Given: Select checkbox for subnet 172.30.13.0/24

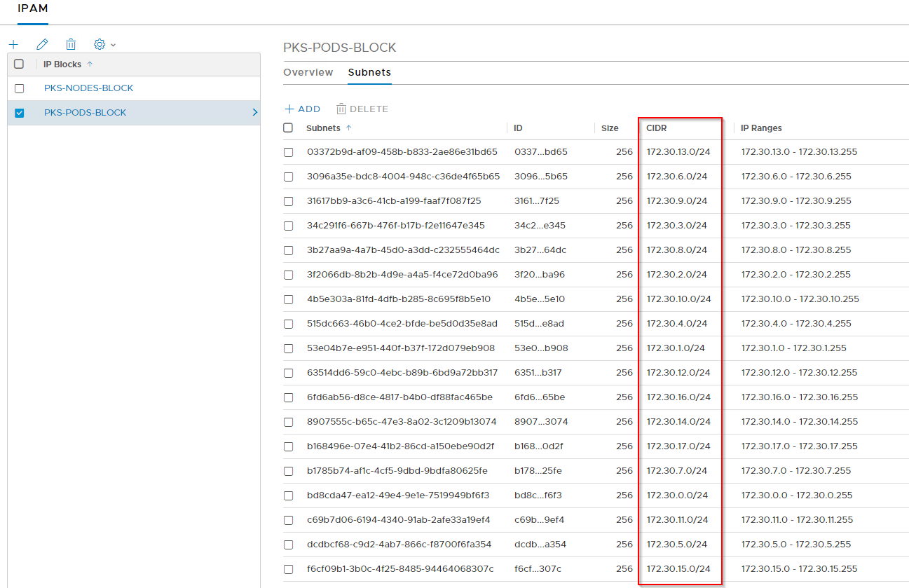Looking at the screenshot, I should tap(288, 152).
